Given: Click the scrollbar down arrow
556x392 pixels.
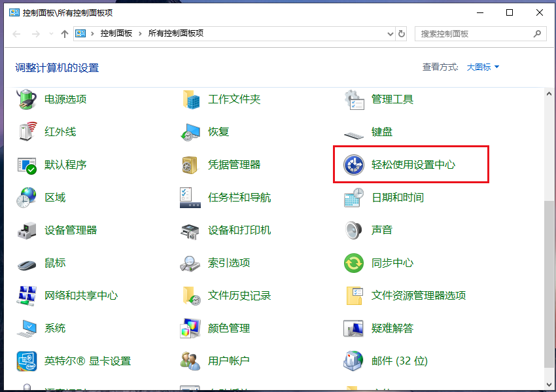Looking at the screenshot, I should click(x=549, y=384).
